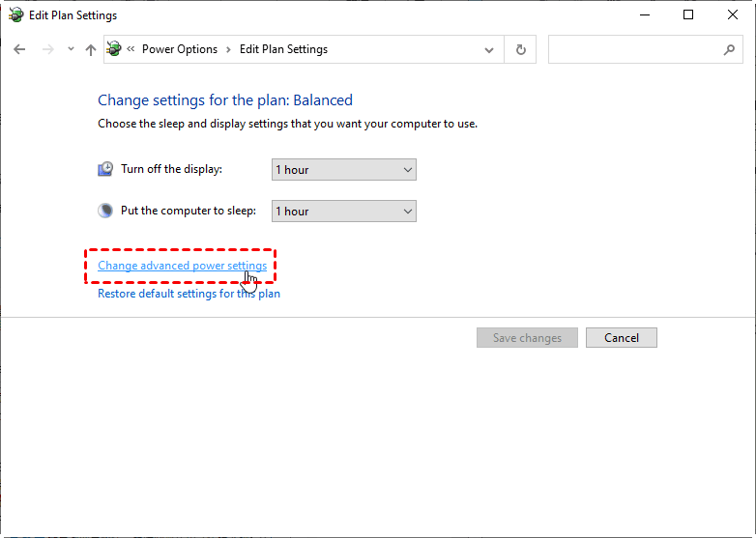Expand the arrow after Power Options breadcrumb
The width and height of the screenshot is (756, 538).
tap(229, 49)
